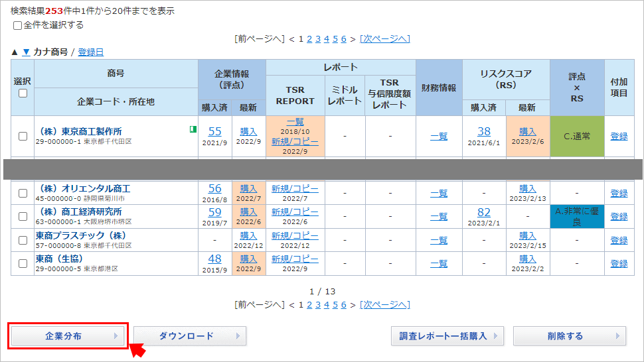Click green C.通常 rating cell
This screenshot has width=644, height=362.
point(577,136)
